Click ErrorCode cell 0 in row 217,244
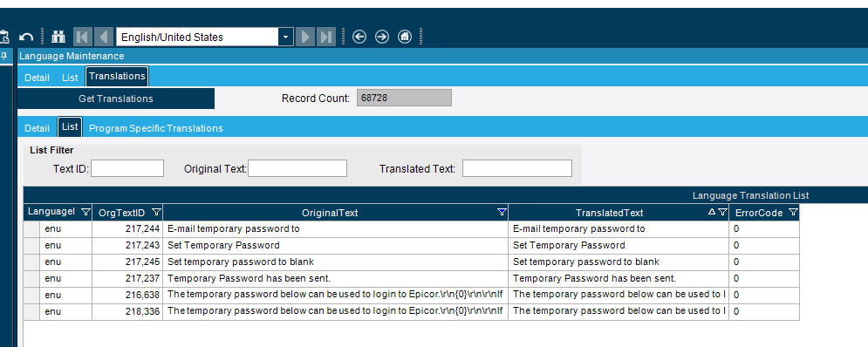The width and height of the screenshot is (868, 347). pos(764,228)
